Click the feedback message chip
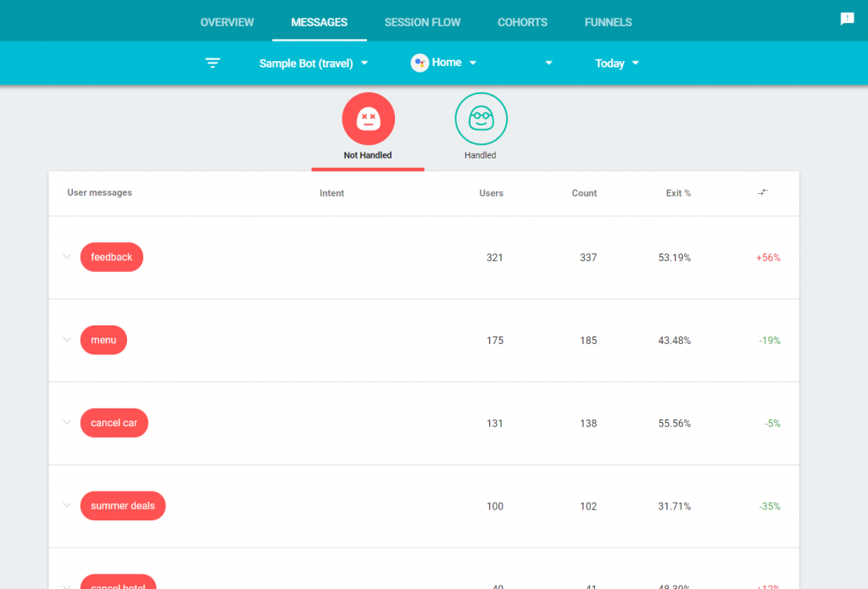 coord(112,257)
